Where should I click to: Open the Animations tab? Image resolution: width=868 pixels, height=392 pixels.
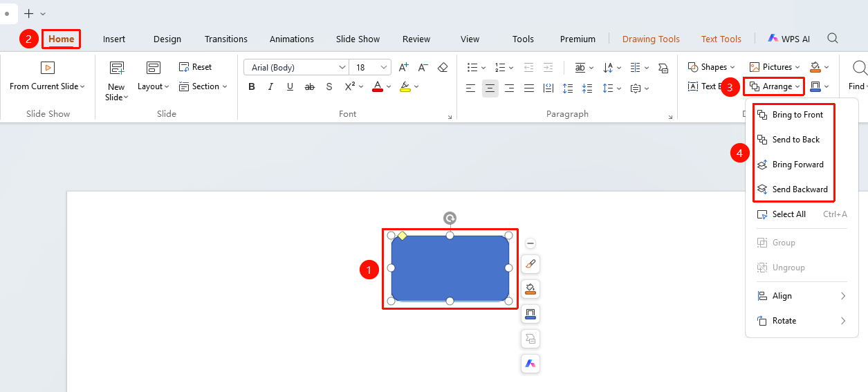[292, 39]
